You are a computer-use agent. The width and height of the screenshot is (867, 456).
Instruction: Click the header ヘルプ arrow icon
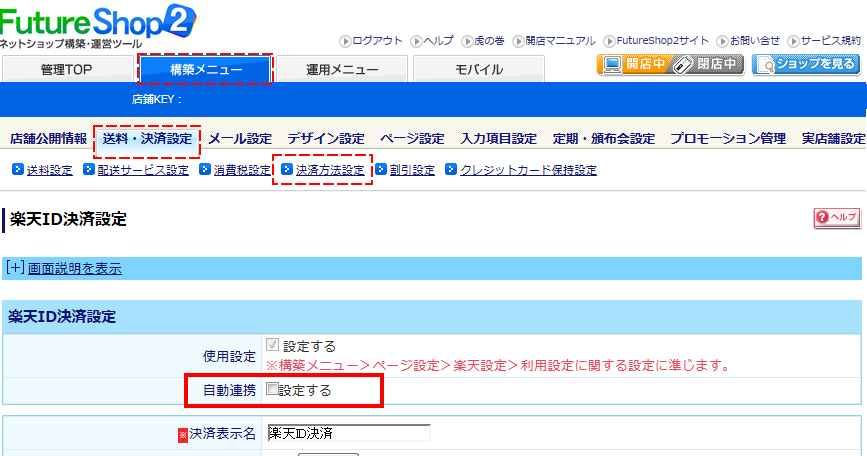tap(416, 41)
